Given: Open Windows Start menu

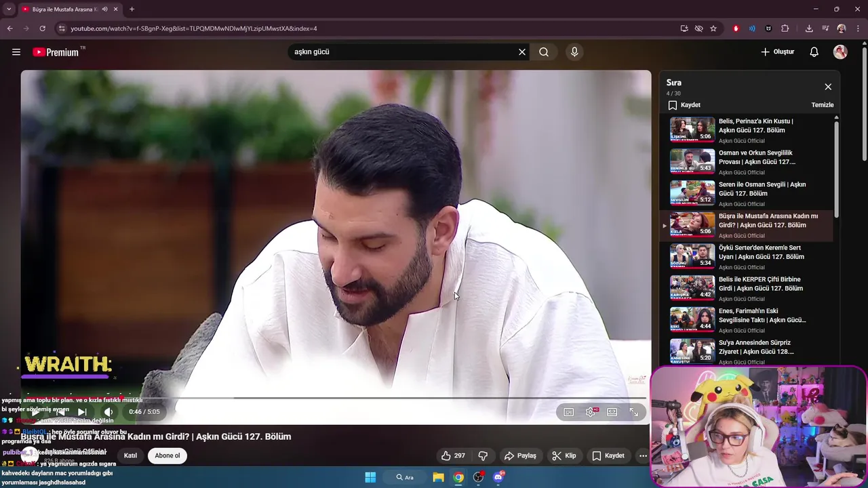Looking at the screenshot, I should point(370,477).
